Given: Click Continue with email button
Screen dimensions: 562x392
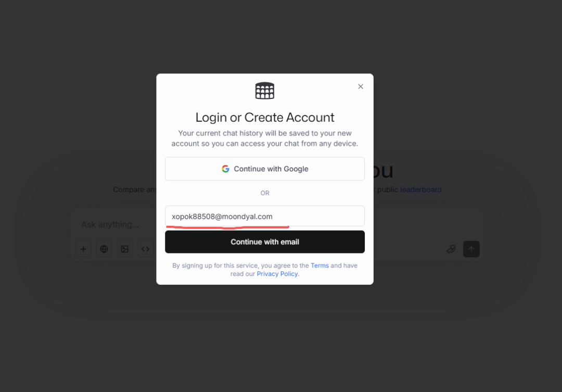Looking at the screenshot, I should [x=265, y=242].
